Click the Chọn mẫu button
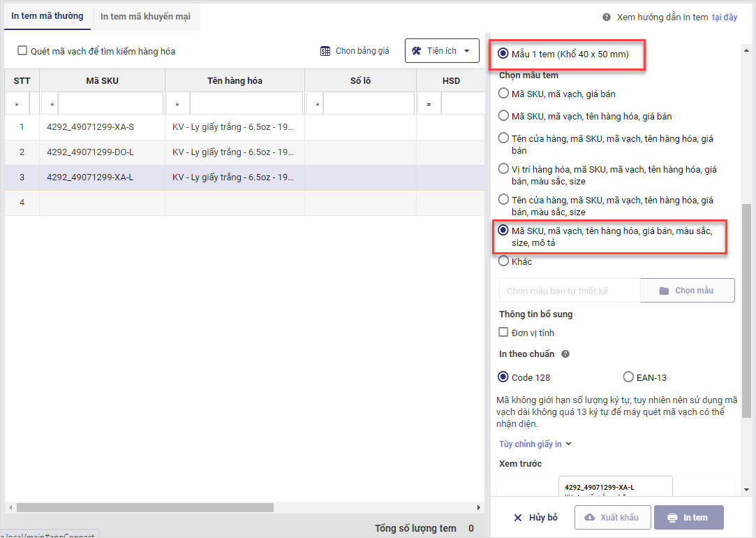This screenshot has width=756, height=538. pos(688,291)
